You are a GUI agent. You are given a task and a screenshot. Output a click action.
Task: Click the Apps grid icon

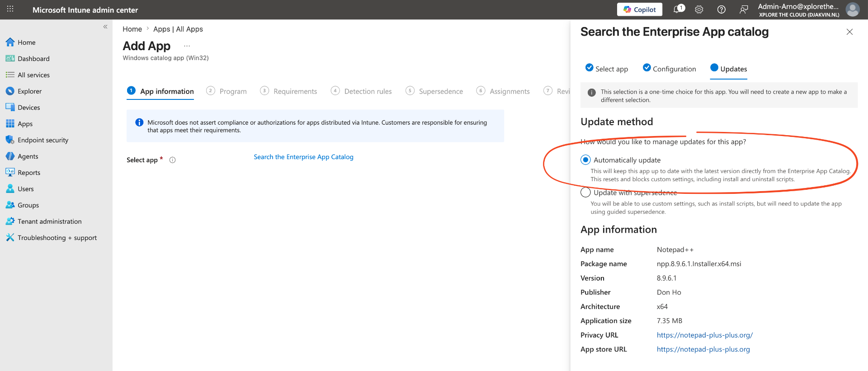(10, 124)
